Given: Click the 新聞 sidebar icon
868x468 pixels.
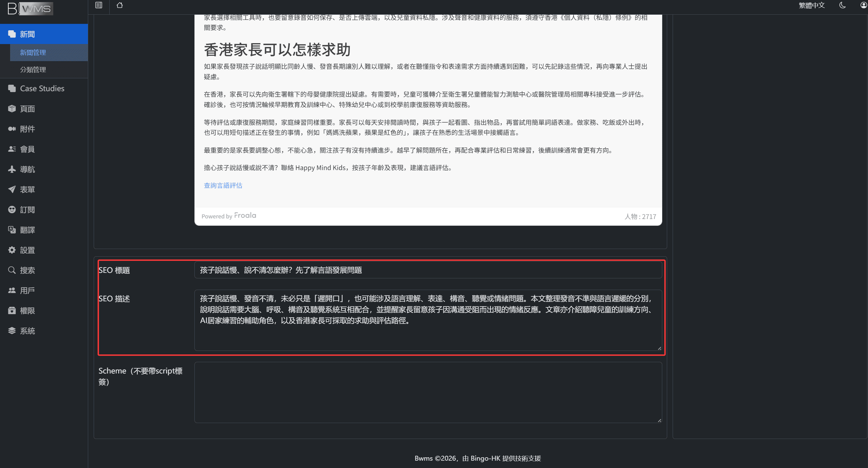Looking at the screenshot, I should tap(12, 34).
